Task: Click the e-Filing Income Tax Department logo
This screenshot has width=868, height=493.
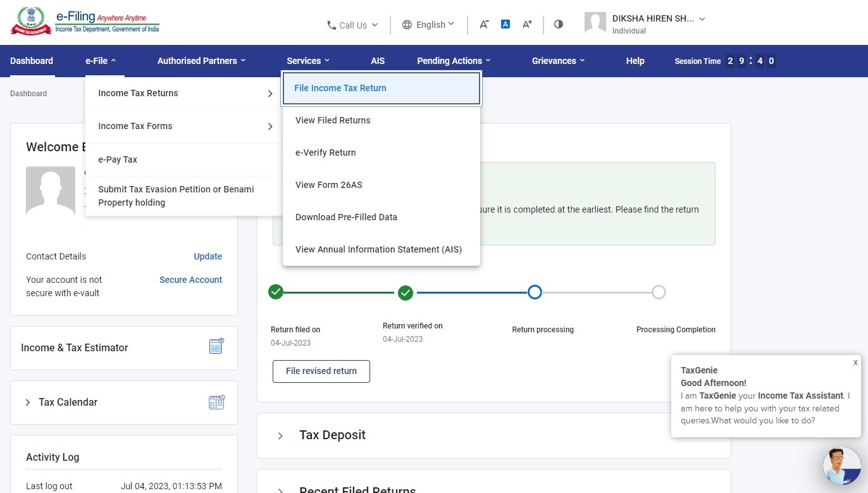Action: 85,21
